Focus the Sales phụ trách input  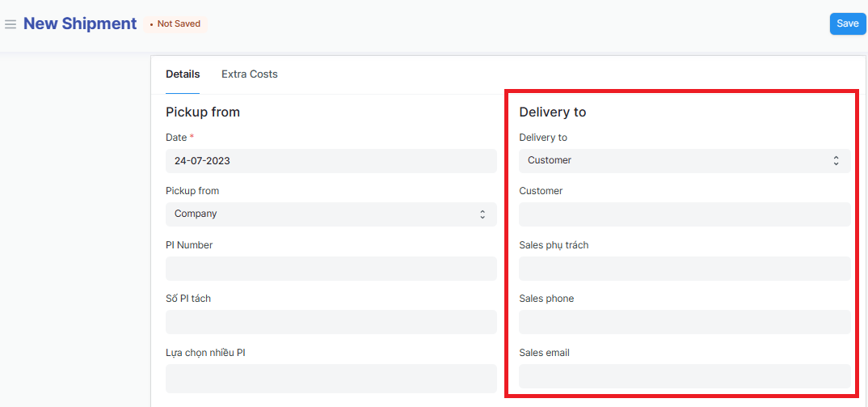click(684, 269)
